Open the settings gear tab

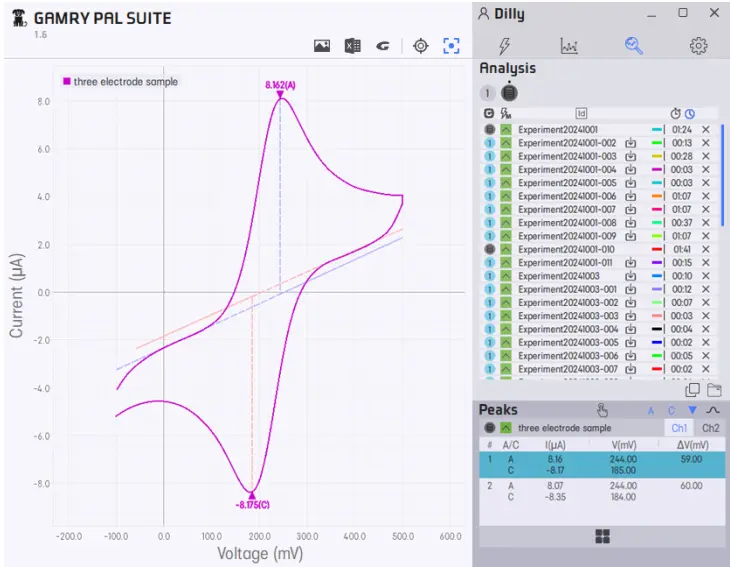tap(698, 45)
